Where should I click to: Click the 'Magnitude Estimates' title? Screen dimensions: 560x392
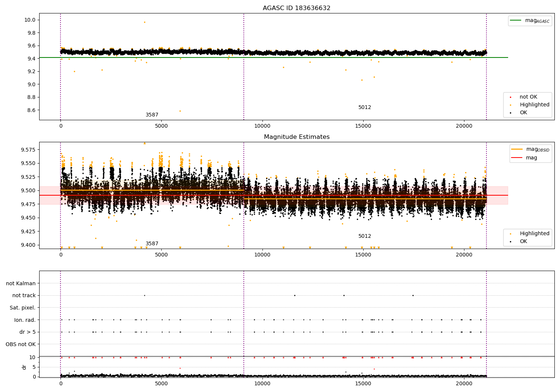point(296,137)
